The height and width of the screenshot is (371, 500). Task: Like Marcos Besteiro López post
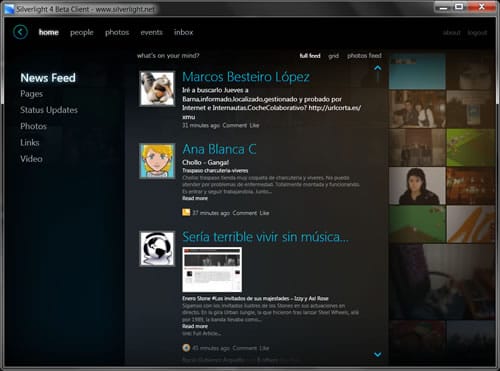pos(254,125)
